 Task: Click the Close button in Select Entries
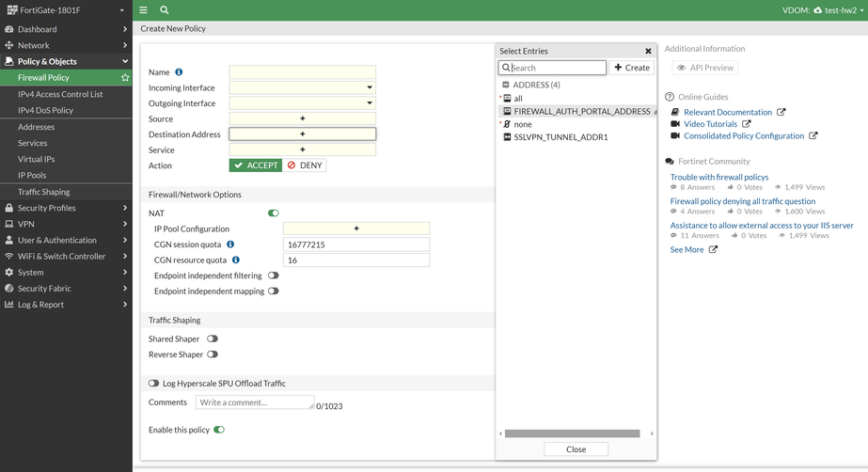pyautogui.click(x=576, y=449)
